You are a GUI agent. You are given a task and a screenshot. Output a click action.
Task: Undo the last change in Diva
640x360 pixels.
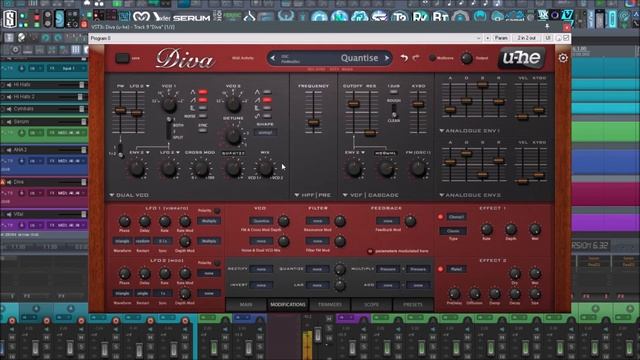[404, 58]
